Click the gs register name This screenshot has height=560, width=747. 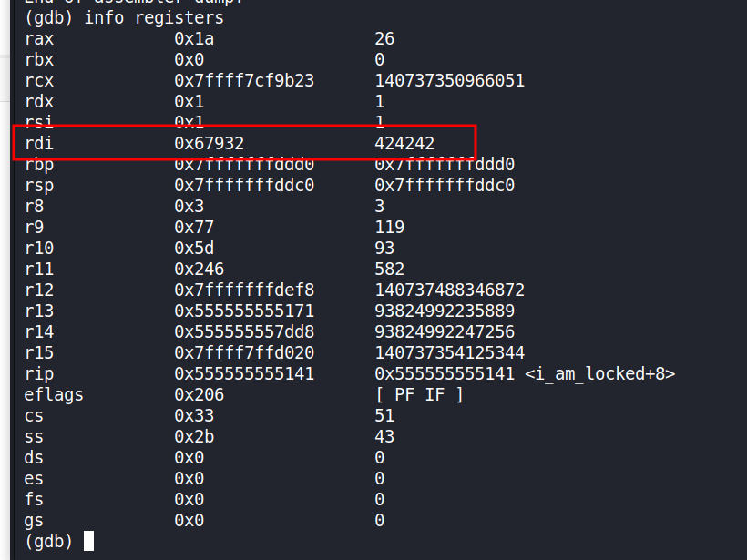point(34,521)
